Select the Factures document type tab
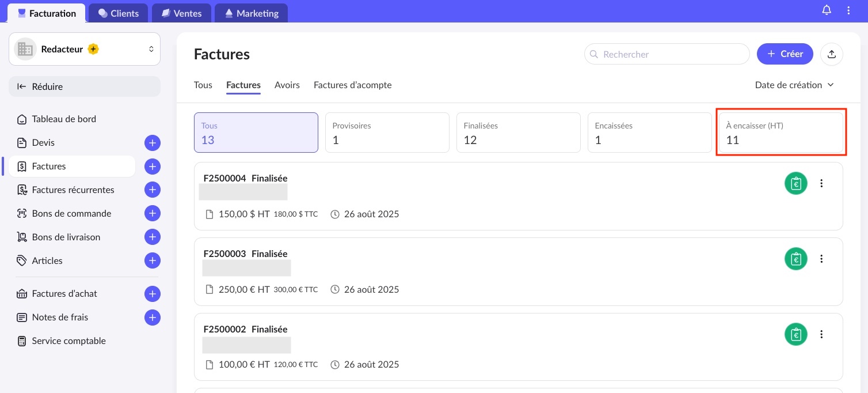This screenshot has width=868, height=393. pos(243,85)
